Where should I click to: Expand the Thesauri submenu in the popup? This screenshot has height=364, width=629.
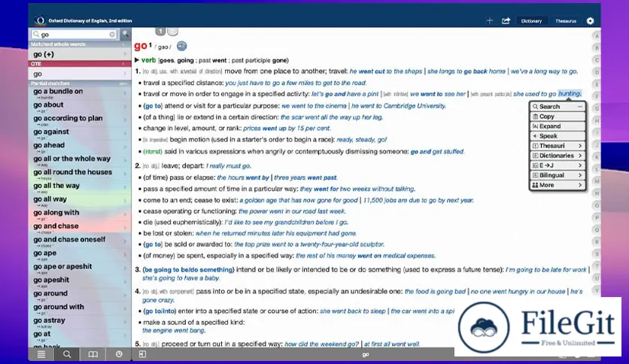coord(558,146)
